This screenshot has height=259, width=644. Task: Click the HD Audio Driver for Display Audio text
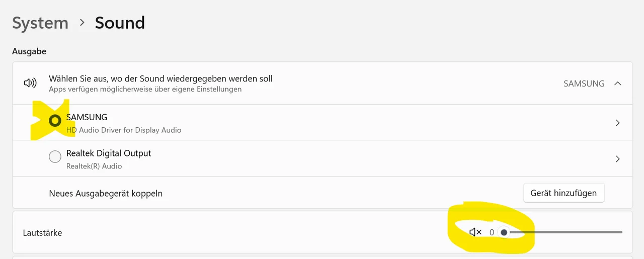pos(124,130)
